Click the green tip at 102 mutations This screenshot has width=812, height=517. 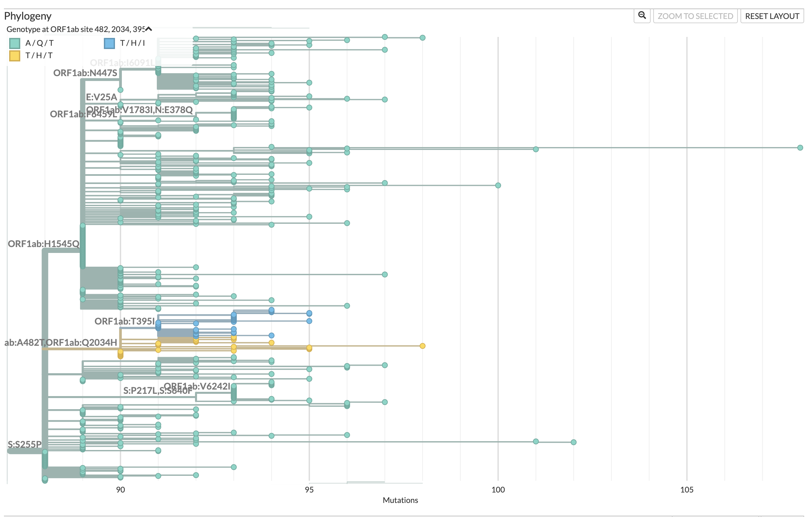[573, 442]
